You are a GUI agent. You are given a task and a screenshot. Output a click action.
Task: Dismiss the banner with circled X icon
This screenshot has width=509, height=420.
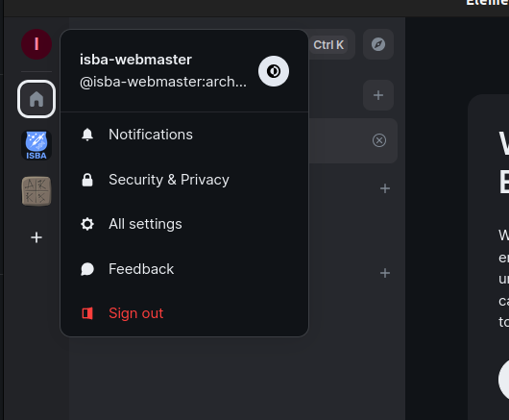tap(379, 140)
